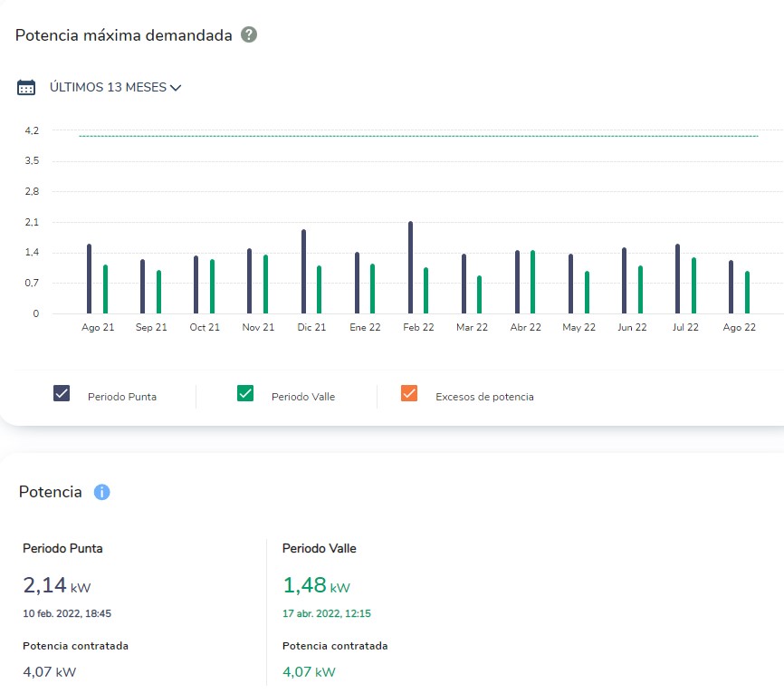Viewport: 784px width, 693px height.
Task: Uncheck the Periodo Punta legend checkbox
Action: point(62,393)
